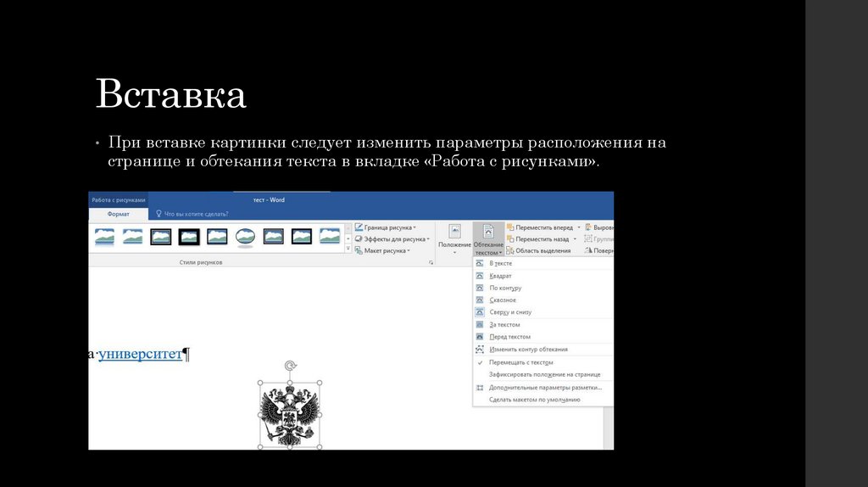Open the Область выделения pane
Viewport: 868px width, 487px height.
coord(538,250)
